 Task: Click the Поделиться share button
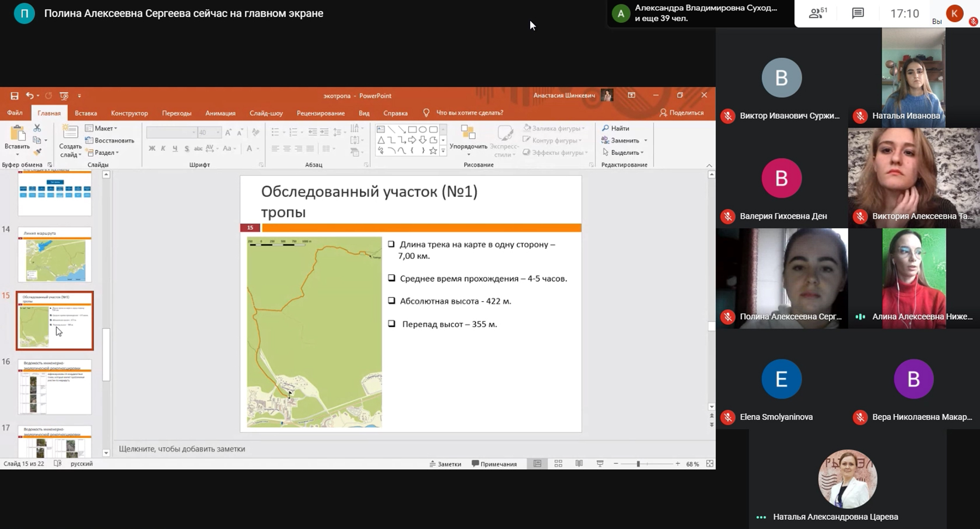pyautogui.click(x=682, y=113)
